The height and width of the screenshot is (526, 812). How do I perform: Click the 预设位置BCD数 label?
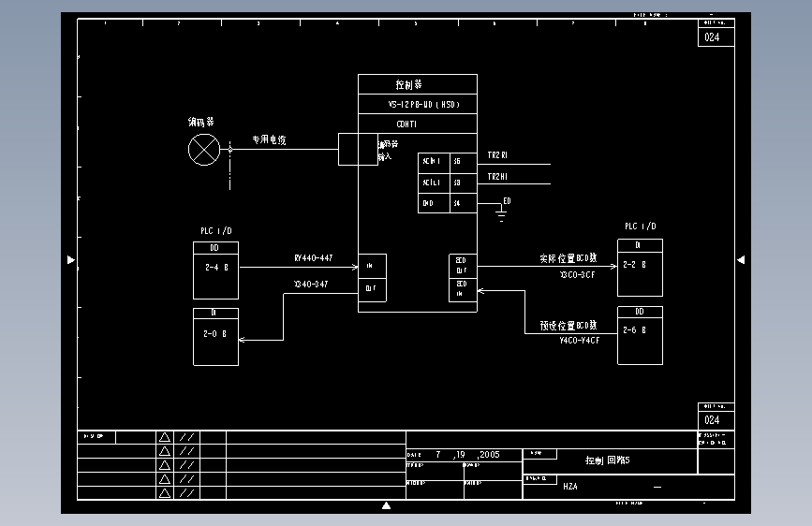point(568,325)
